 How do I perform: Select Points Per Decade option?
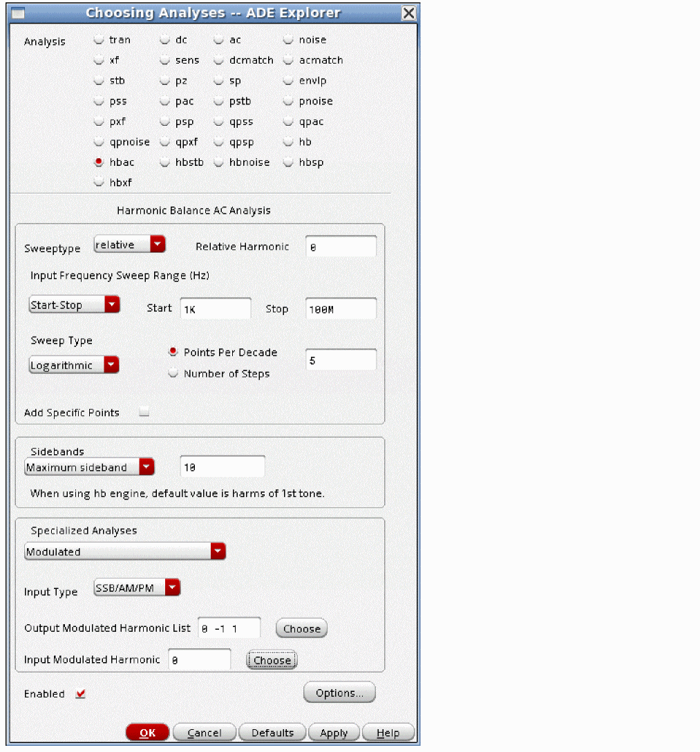pyautogui.click(x=173, y=352)
